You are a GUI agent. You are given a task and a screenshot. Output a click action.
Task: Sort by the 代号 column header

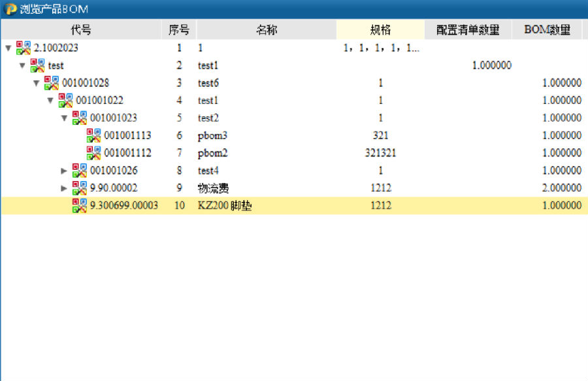pyautogui.click(x=82, y=29)
